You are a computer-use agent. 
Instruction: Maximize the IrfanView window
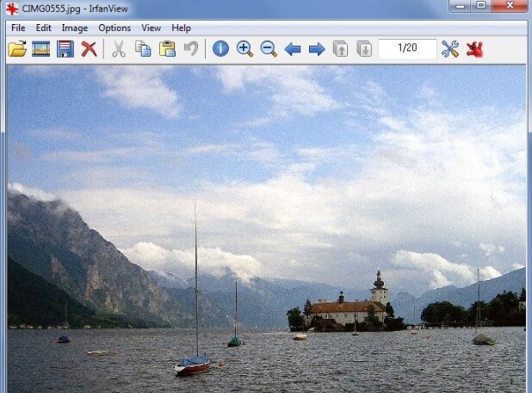click(x=480, y=6)
